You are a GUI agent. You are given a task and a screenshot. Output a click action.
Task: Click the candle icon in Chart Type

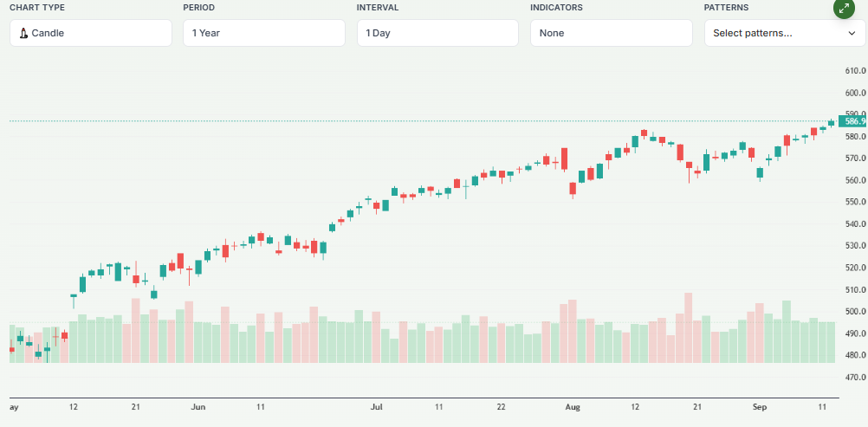click(23, 34)
